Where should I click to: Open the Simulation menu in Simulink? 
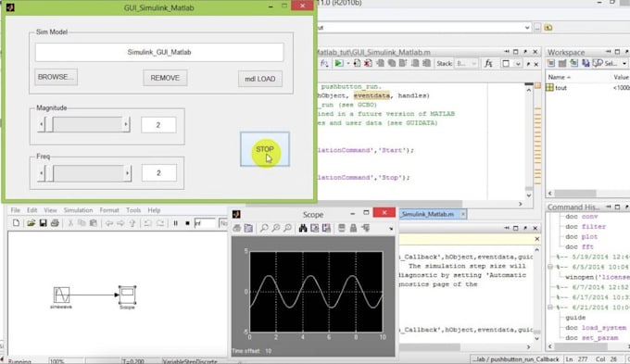pos(78,210)
